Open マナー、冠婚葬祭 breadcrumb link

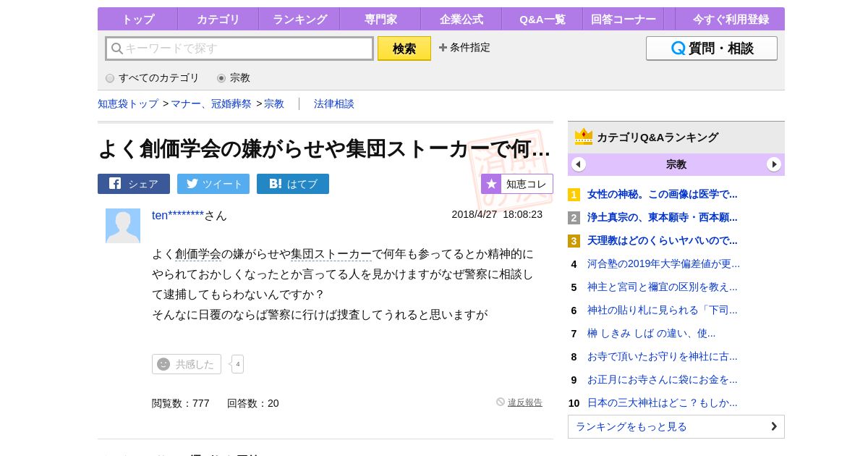click(x=211, y=104)
